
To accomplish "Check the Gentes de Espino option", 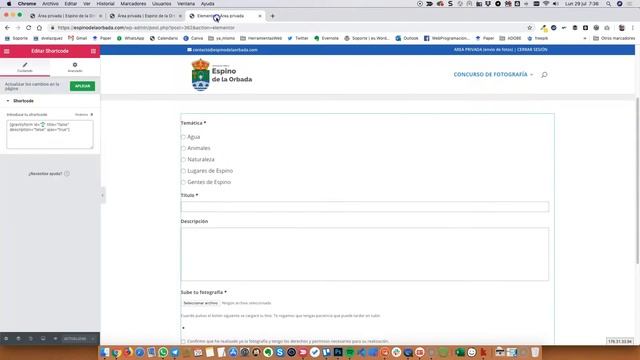I will coord(183,182).
